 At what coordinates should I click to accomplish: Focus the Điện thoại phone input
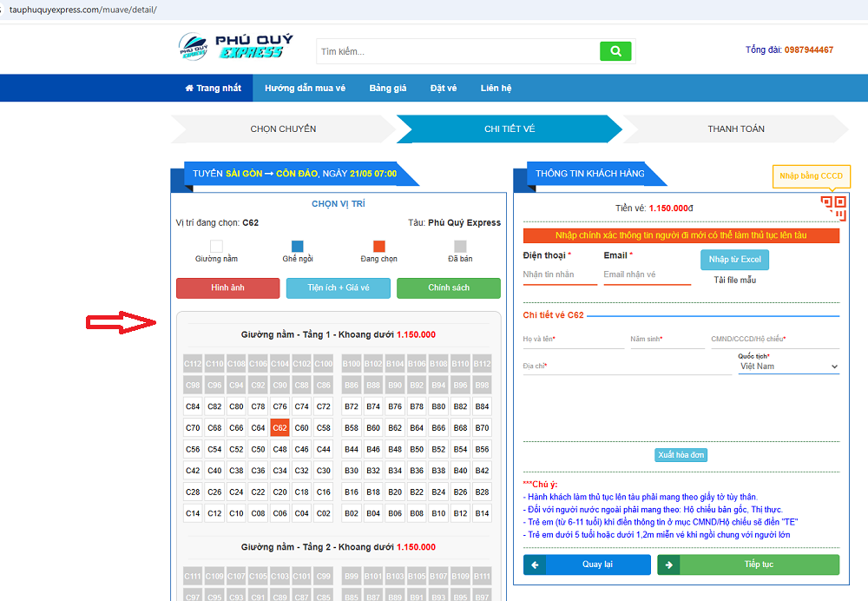[560, 274]
